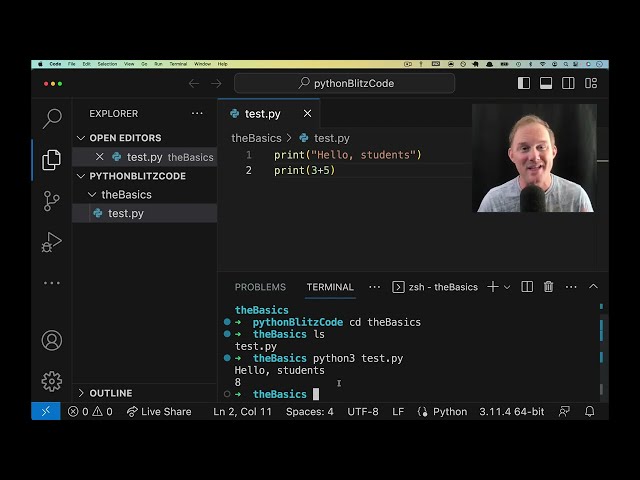Open the Accounts menu icon
This screenshot has width=640, height=480.
[x=52, y=340]
